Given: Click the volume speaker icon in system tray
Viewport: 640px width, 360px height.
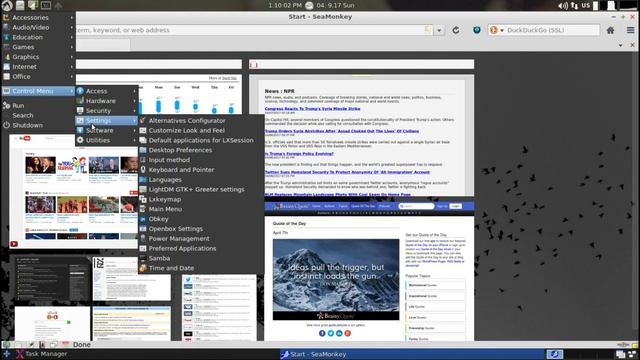Looking at the screenshot, I should [563, 5].
